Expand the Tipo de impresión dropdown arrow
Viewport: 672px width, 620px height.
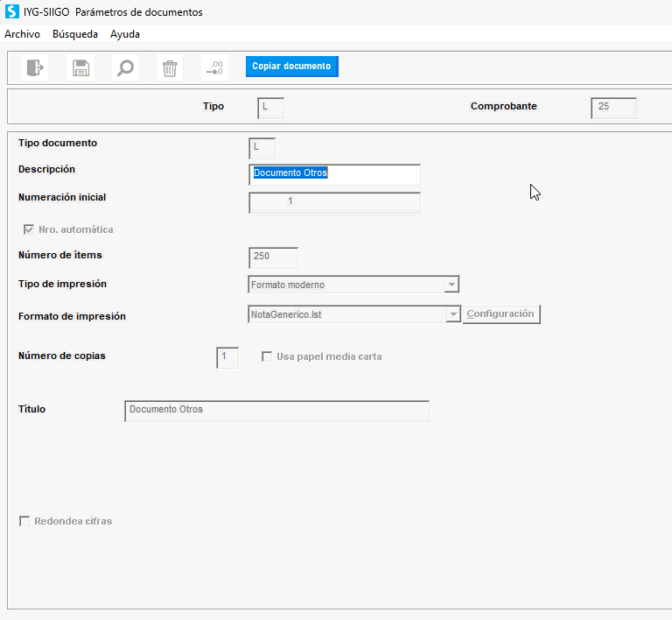451,285
